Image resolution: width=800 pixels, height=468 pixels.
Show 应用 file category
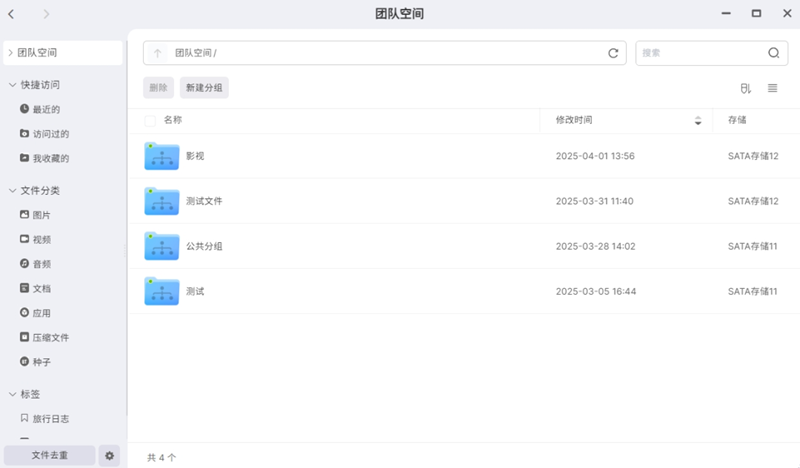(35, 313)
